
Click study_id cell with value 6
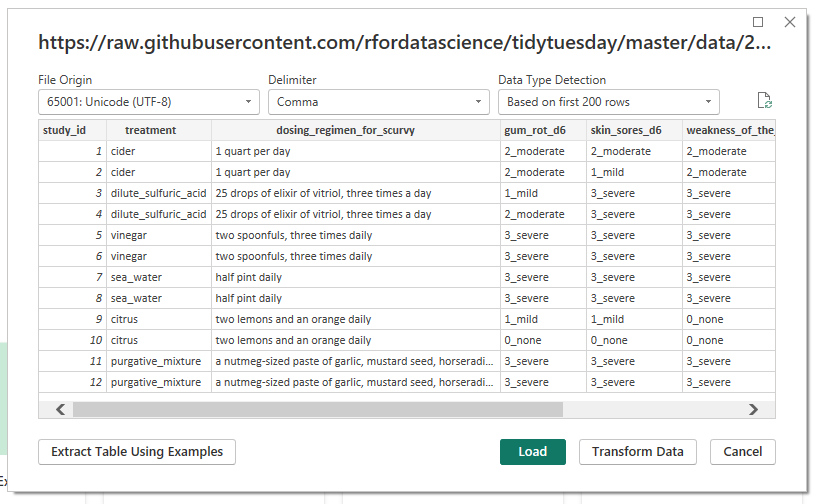72,256
